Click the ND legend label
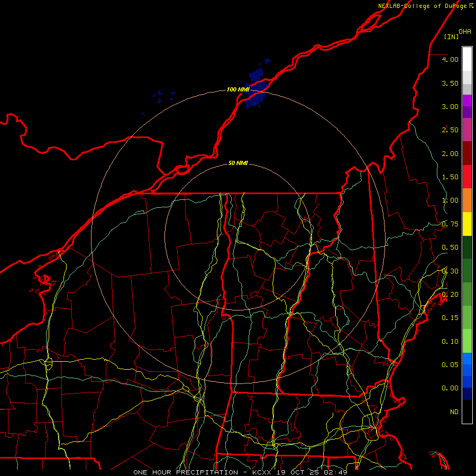Image resolution: width=476 pixels, height=476 pixels. (454, 412)
